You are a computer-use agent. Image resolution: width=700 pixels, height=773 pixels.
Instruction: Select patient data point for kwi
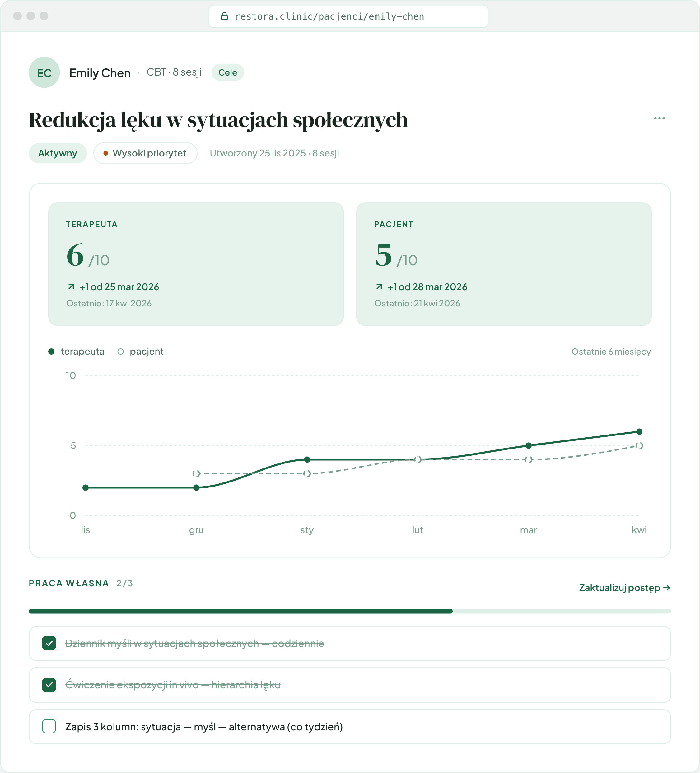639,445
